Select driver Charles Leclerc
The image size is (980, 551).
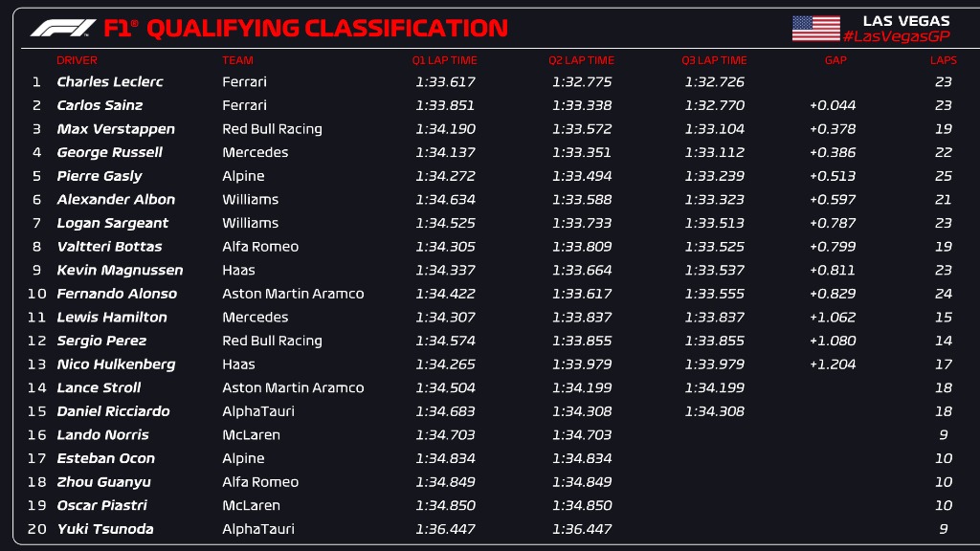tap(110, 82)
